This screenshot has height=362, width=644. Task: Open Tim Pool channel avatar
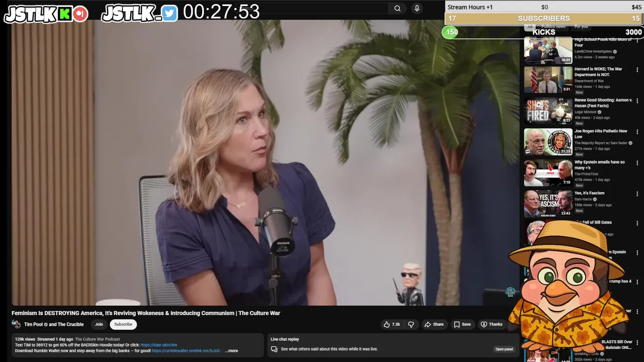point(16,324)
